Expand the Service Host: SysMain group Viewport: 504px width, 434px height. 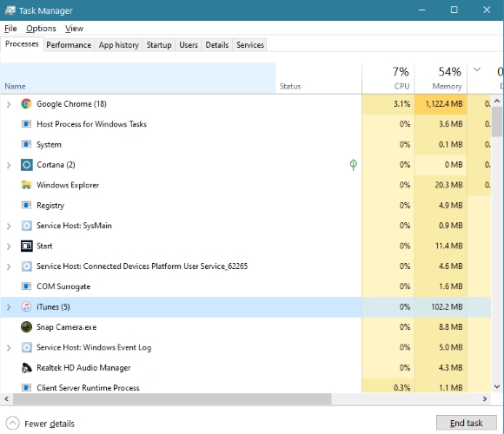click(9, 226)
